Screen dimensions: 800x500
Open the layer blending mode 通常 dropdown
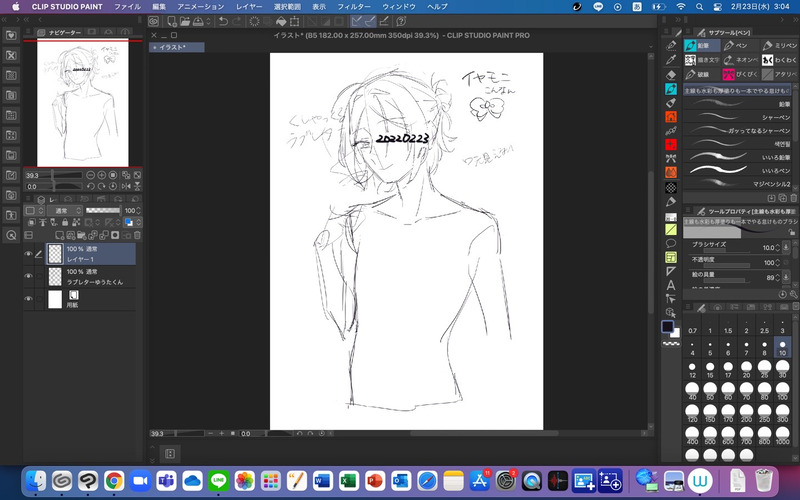[65, 210]
